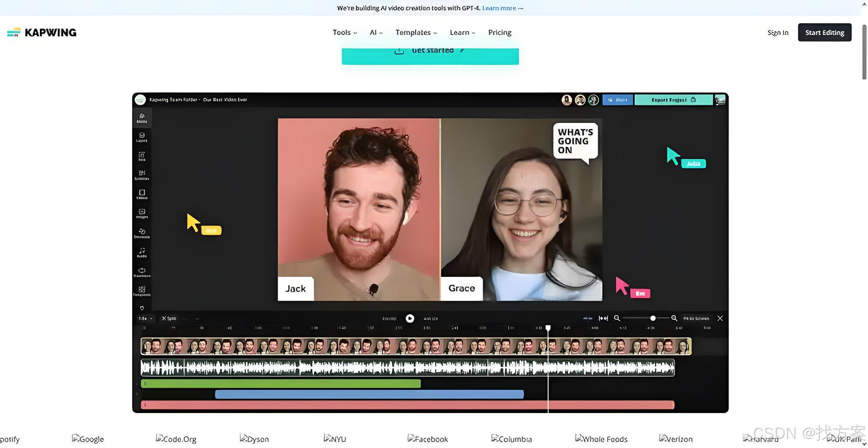868x448 pixels.
Task: Follow the Learn more link in the banner
Action: 499,8
